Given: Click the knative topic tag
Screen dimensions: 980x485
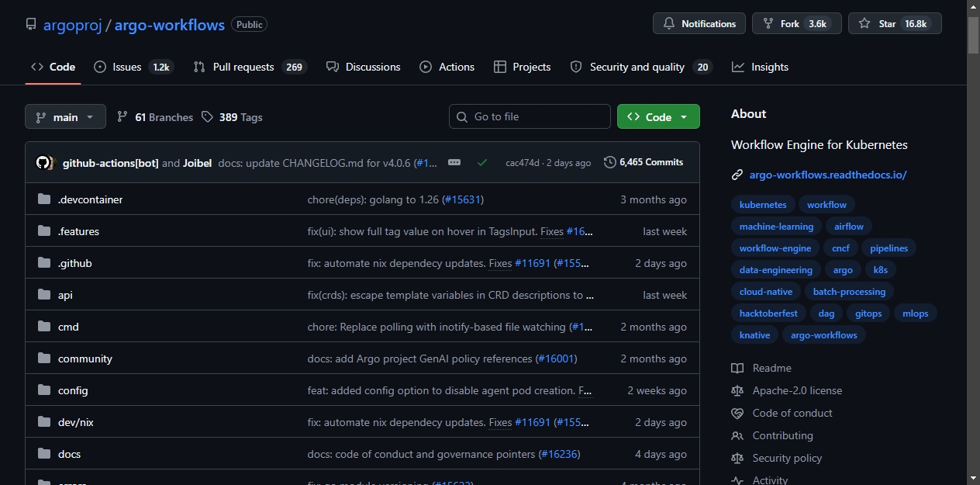Looking at the screenshot, I should (754, 335).
